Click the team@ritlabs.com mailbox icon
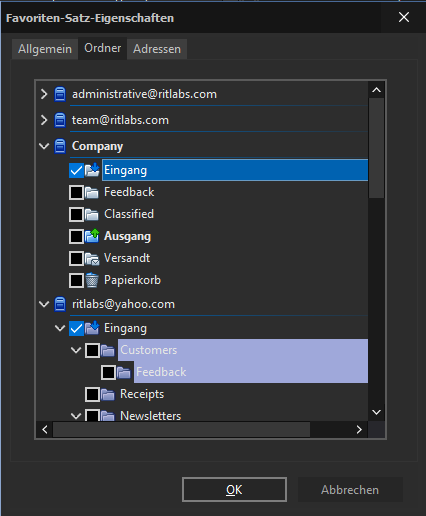Screen dimensions: 426x516 (x=60, y=120)
